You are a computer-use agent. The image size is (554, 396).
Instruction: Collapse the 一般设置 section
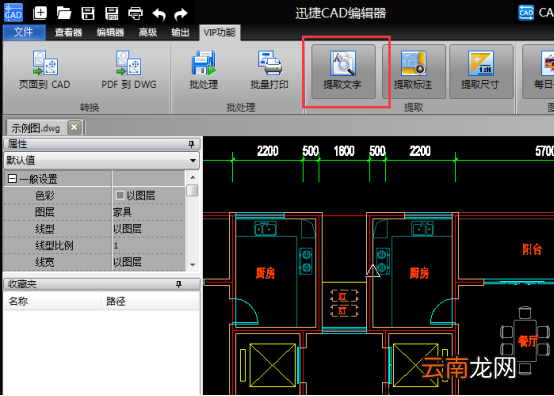coord(12,179)
